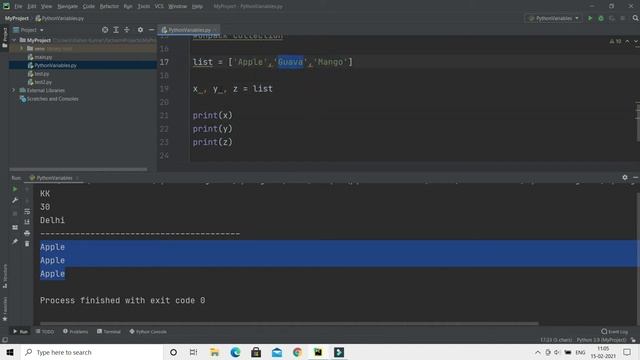Open Microsoft Edge from taskbar
Screen dimensions: 640x360
(x=235, y=352)
